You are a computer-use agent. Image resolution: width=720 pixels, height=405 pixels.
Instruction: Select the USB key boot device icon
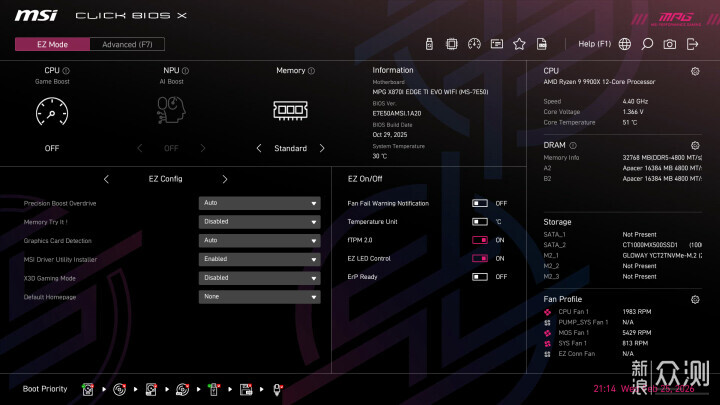click(x=214, y=389)
